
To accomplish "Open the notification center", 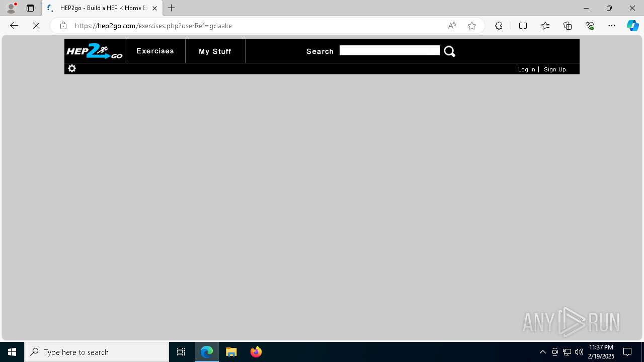I will click(627, 352).
